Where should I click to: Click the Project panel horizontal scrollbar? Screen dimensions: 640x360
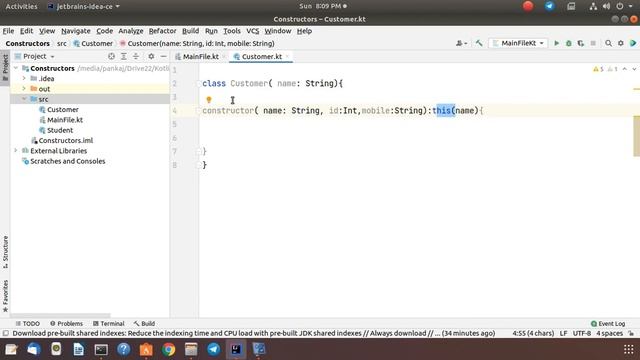(60, 316)
